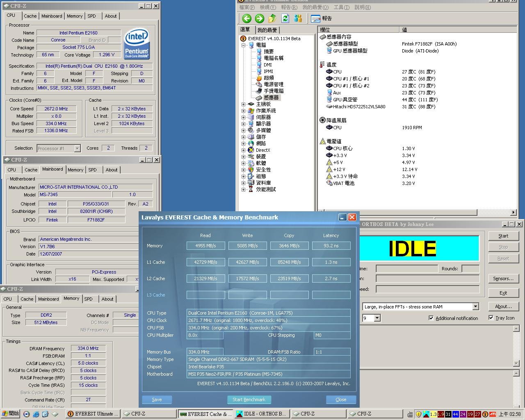Open the 超頻 overclock tree item
525x420 pixels.
[x=265, y=78]
